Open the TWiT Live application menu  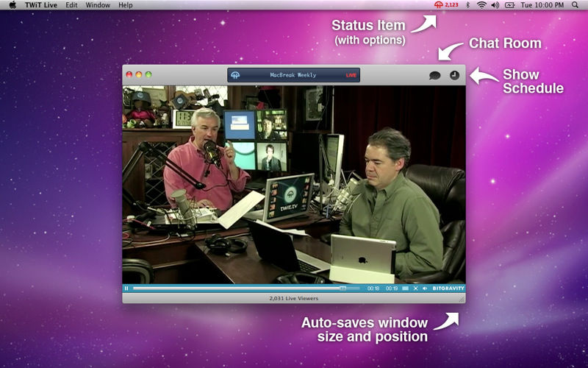(41, 5)
